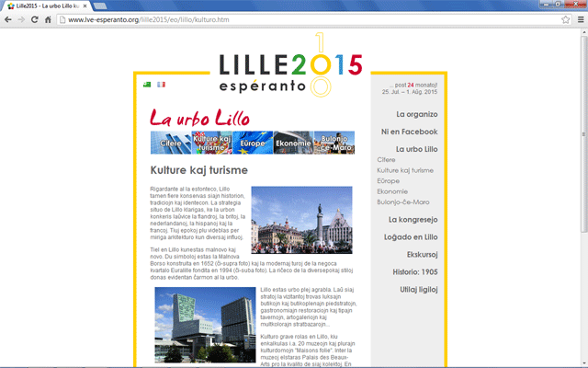Click the Lille square photo
Viewport: 588px width, 368px height.
coord(301,220)
